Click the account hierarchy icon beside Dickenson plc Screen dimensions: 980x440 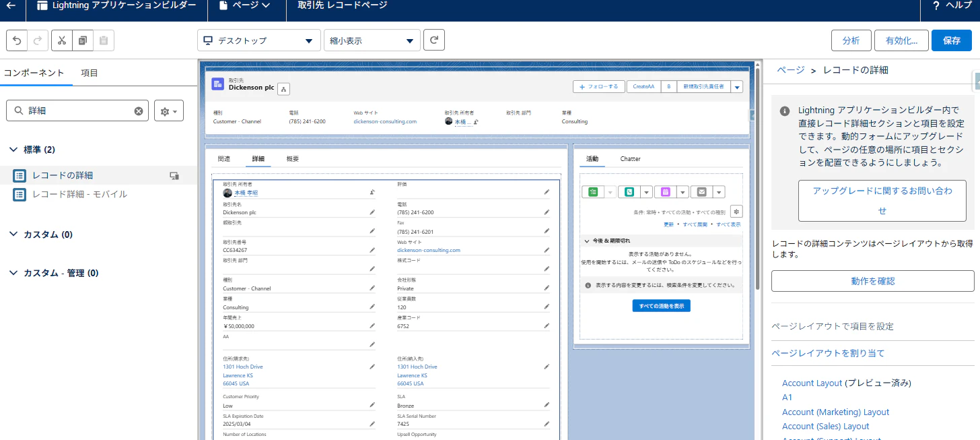coord(283,89)
